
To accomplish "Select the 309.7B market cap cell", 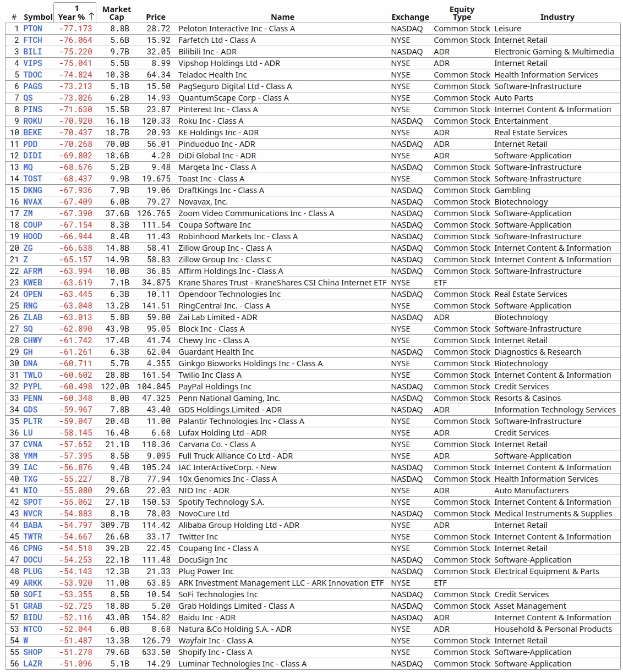I will 115,525.
